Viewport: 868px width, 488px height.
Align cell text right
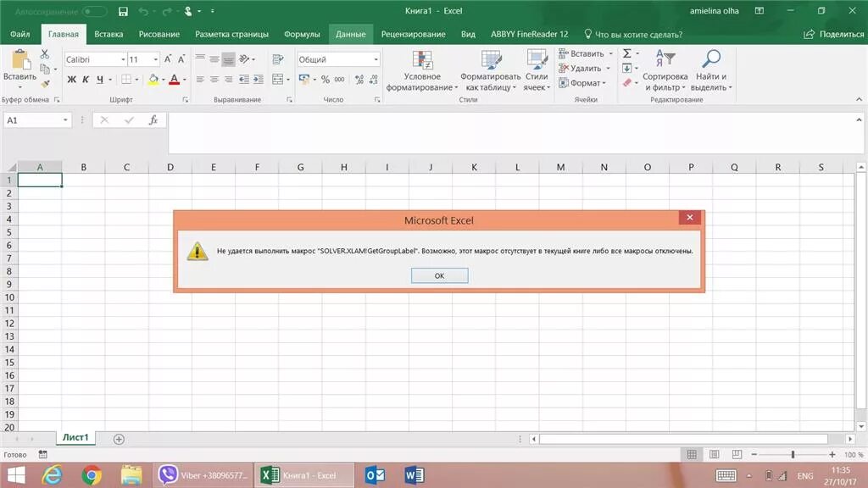click(228, 80)
